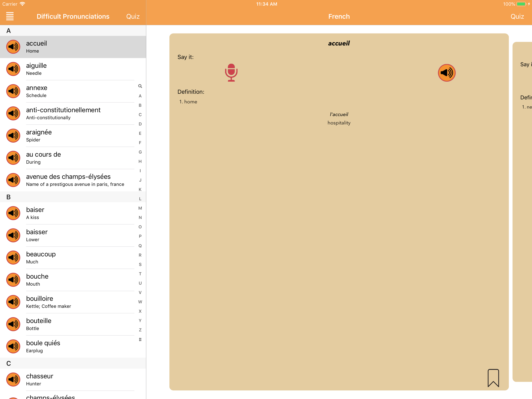
Task: Jump to letter S in the index
Action: click(140, 265)
